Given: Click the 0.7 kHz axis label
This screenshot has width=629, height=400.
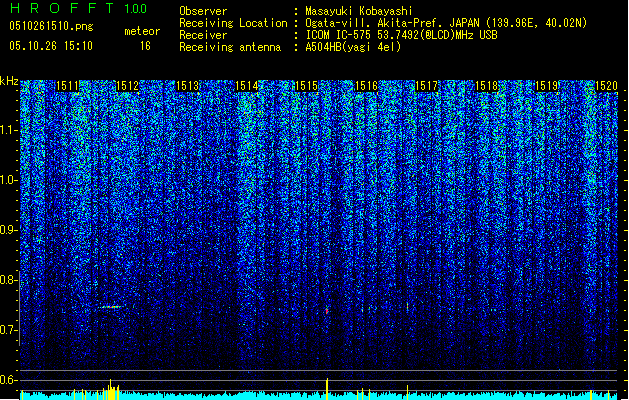Looking at the screenshot, I should pyautogui.click(x=9, y=330).
